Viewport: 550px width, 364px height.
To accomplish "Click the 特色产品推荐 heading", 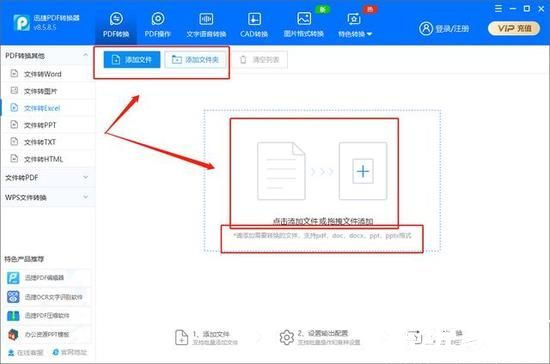I will point(24,259).
